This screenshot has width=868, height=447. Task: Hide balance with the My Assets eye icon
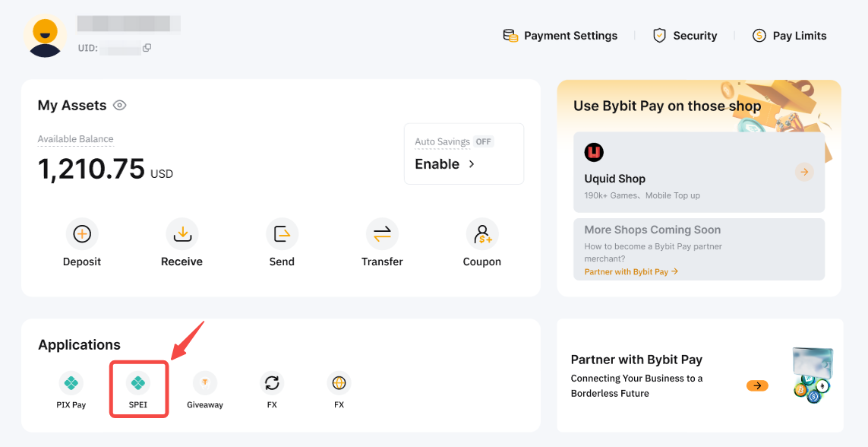coord(119,106)
